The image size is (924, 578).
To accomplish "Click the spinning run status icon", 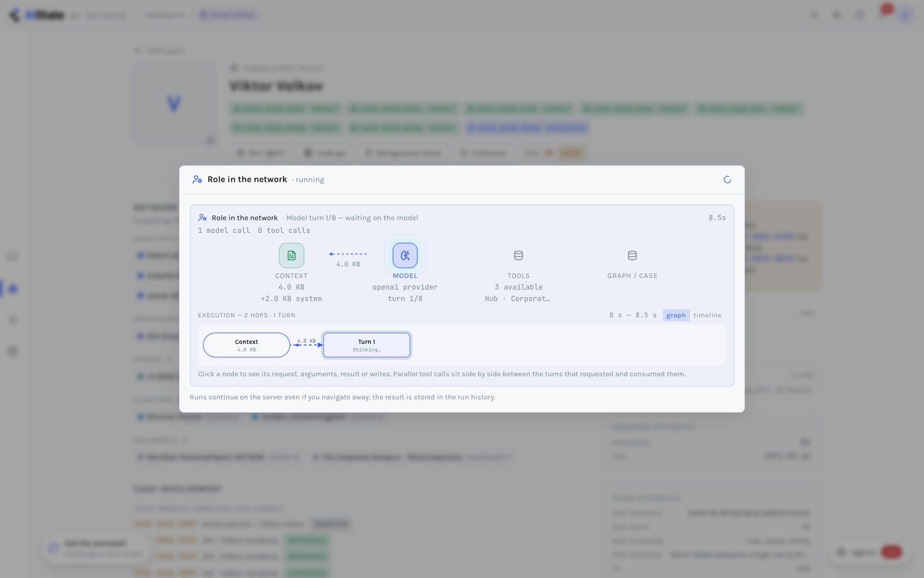I will click(x=727, y=180).
